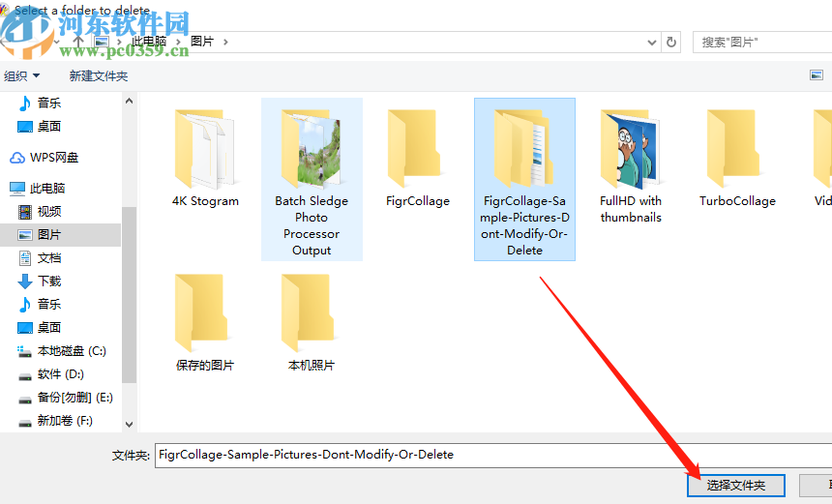Viewport: 832px width, 504px height.
Task: Change the view layout icon
Action: pyautogui.click(x=817, y=75)
